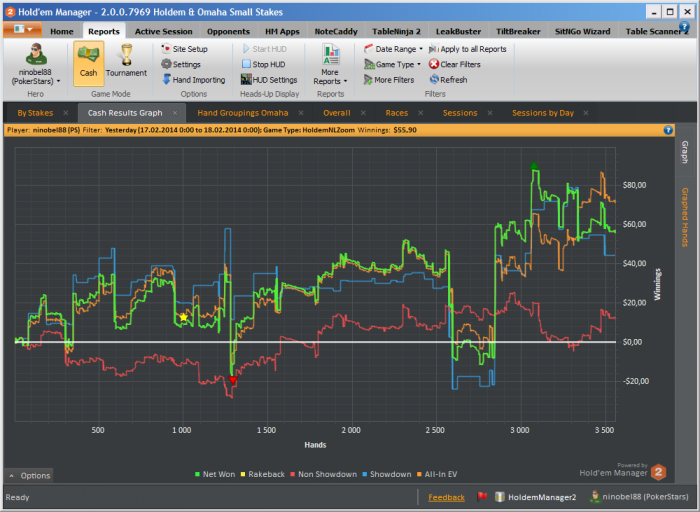
Task: Click the ninobel88 hero avatar icon
Action: (x=36, y=54)
